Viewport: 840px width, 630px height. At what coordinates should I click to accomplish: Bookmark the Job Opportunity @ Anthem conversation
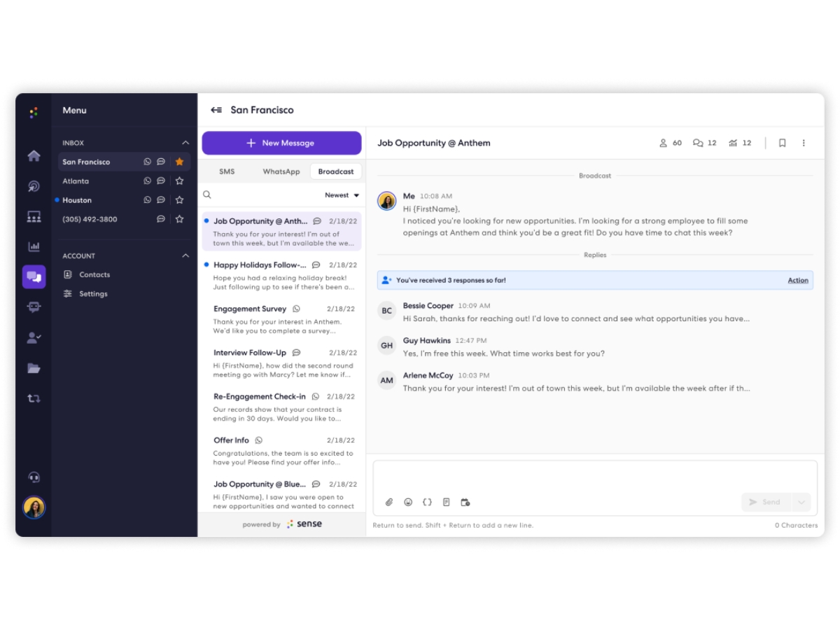782,143
